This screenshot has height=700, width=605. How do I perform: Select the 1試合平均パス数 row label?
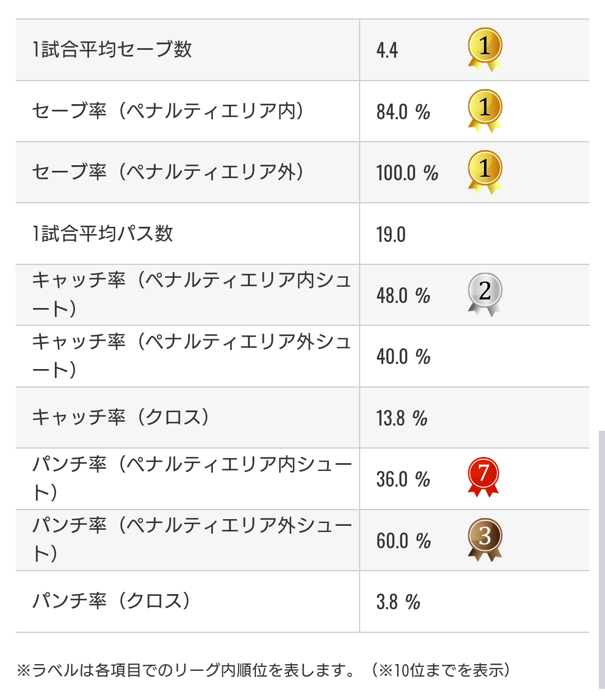tap(103, 234)
